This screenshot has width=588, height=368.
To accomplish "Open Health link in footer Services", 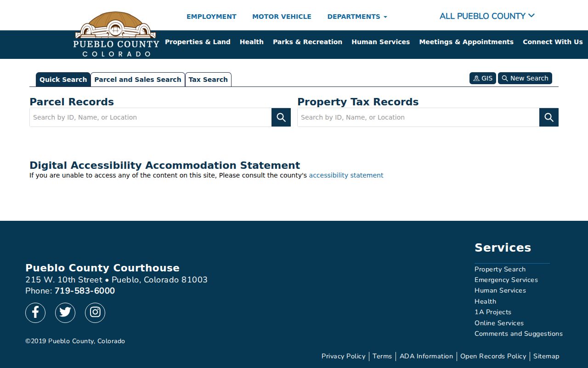I will (x=485, y=301).
